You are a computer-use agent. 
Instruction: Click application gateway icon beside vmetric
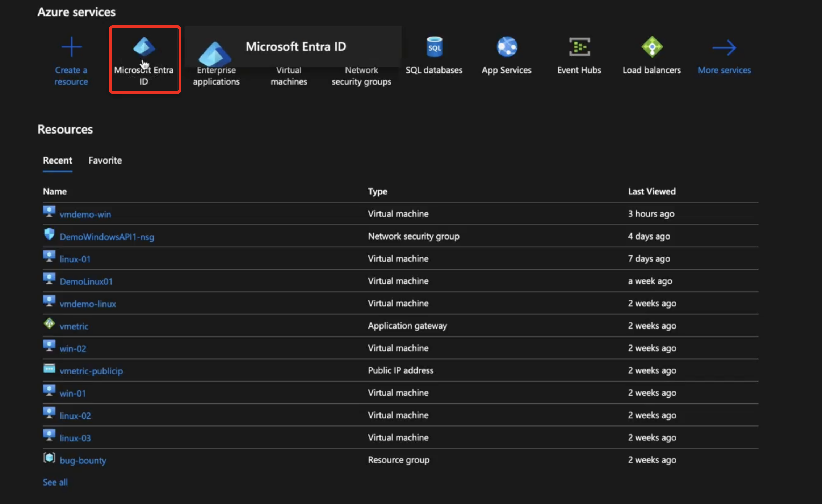(x=49, y=323)
